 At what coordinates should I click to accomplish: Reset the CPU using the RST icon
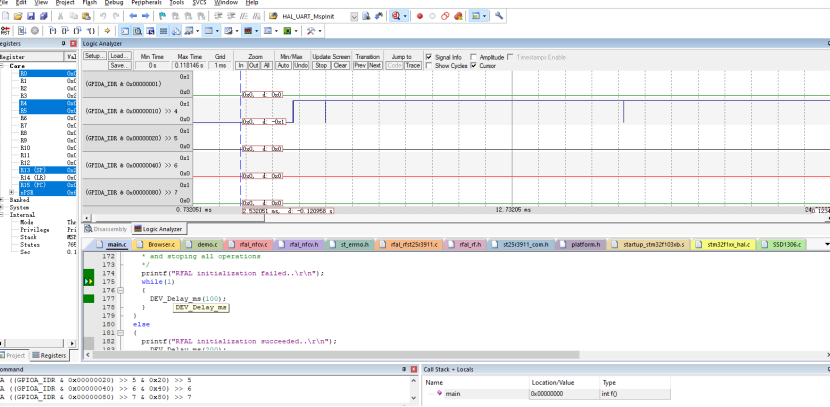(5, 31)
